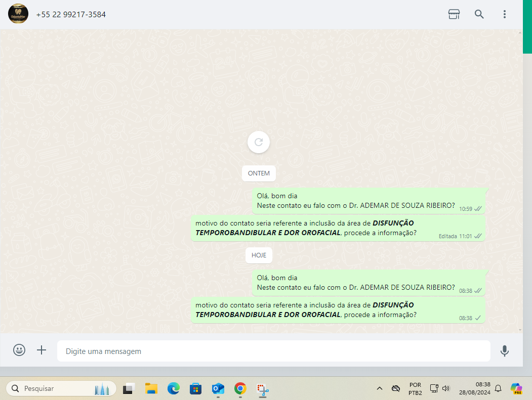Select the HOJE date label
The height and width of the screenshot is (400, 532).
pyautogui.click(x=259, y=255)
